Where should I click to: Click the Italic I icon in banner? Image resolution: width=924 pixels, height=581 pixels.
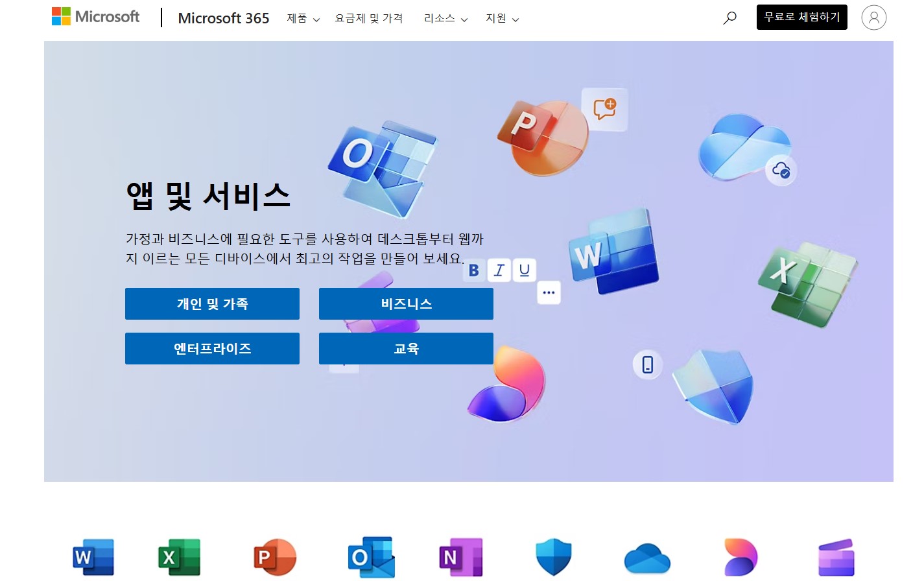click(x=499, y=270)
